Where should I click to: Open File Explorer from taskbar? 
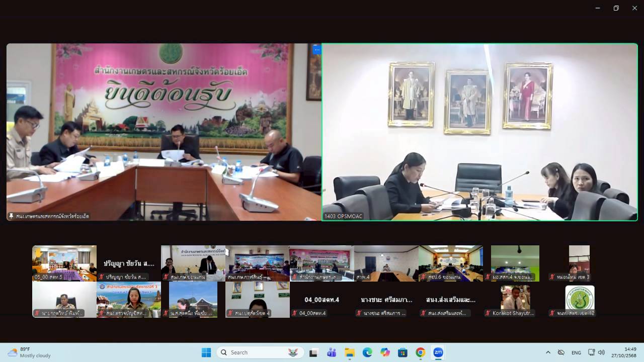point(350,352)
